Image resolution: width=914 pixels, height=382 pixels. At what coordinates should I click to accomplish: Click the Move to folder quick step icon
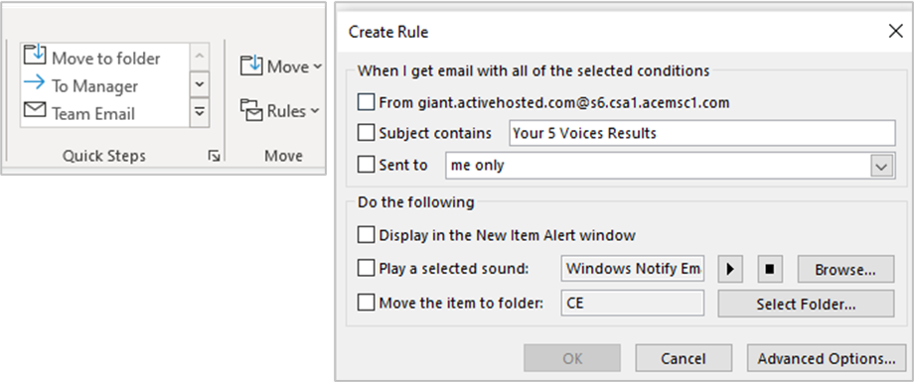pyautogui.click(x=34, y=55)
